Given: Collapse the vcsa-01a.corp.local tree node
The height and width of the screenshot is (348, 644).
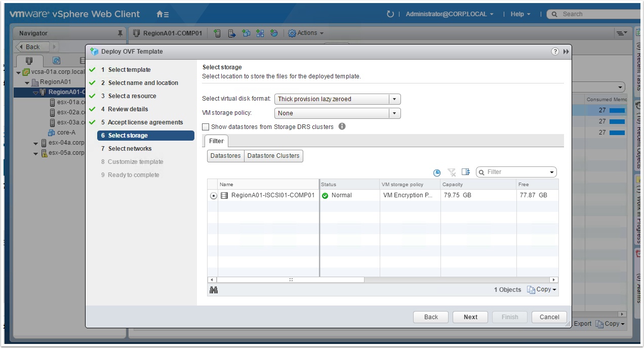Looking at the screenshot, I should tap(19, 72).
